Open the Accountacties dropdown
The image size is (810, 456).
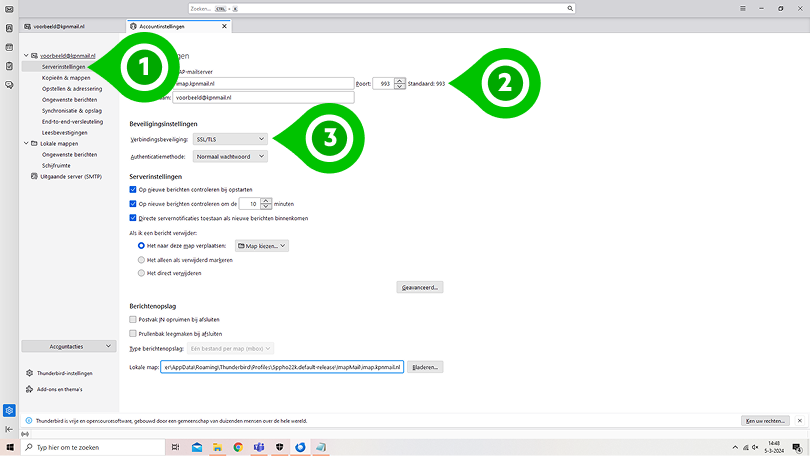[x=69, y=347]
